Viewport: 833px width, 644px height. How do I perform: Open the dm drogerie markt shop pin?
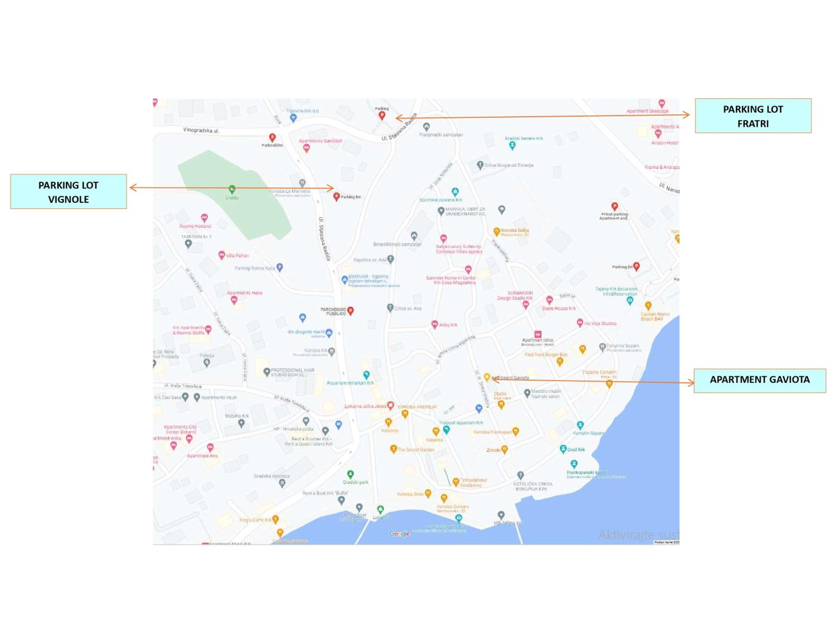(x=329, y=333)
